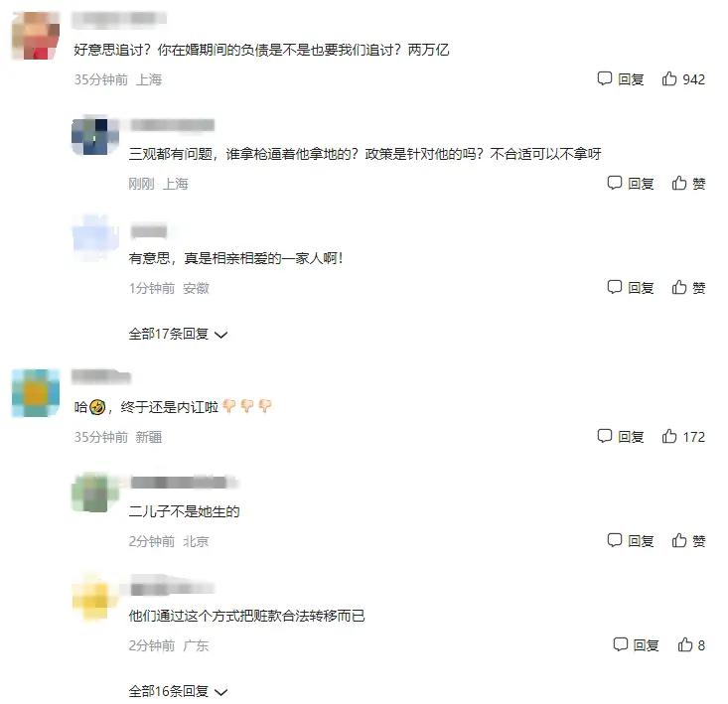Click reply bubble icon on 好意思追讨 comment
Viewport: 728px width, 704px height.
pyautogui.click(x=605, y=78)
